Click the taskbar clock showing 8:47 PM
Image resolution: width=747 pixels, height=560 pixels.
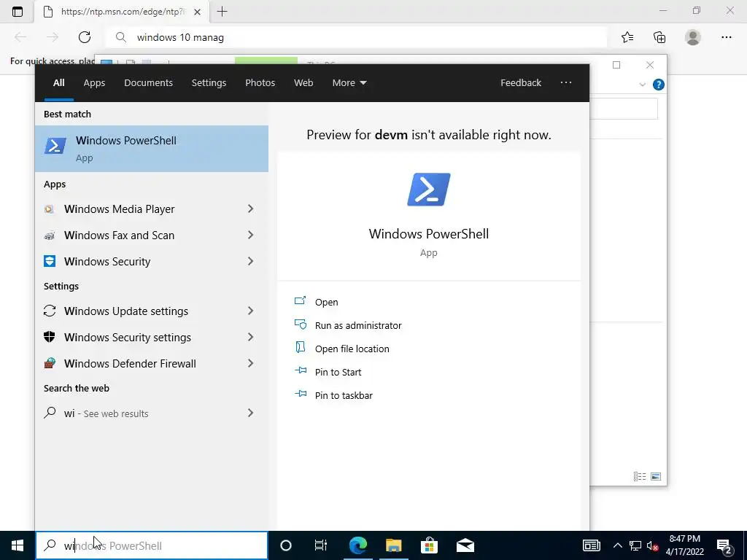pos(684,545)
